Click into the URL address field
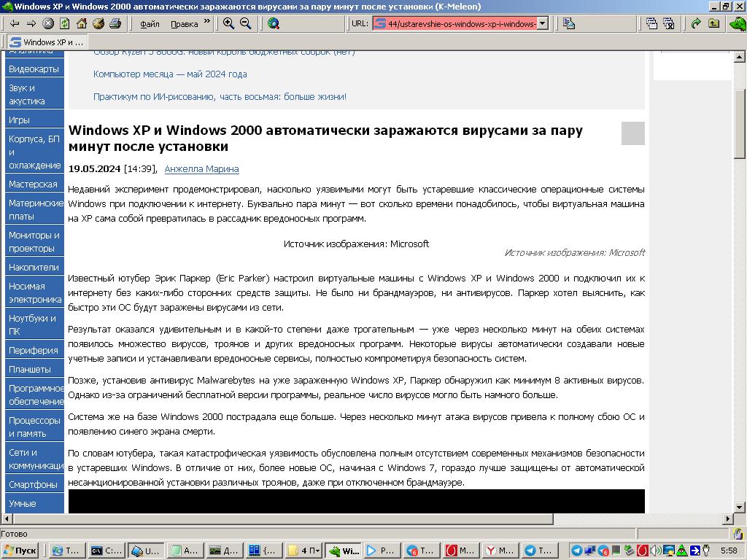747x560 pixels. 462,23
